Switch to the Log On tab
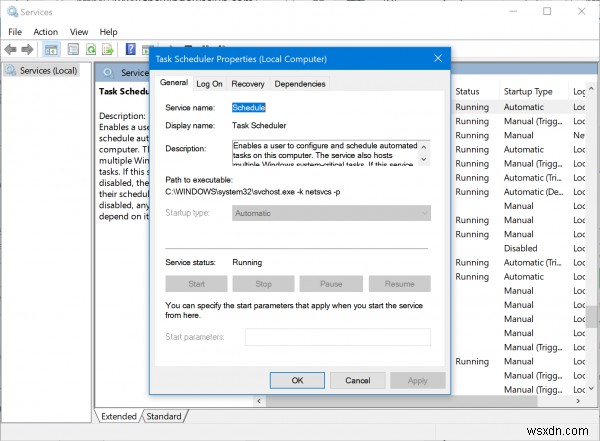The height and width of the screenshot is (441, 600). (209, 84)
